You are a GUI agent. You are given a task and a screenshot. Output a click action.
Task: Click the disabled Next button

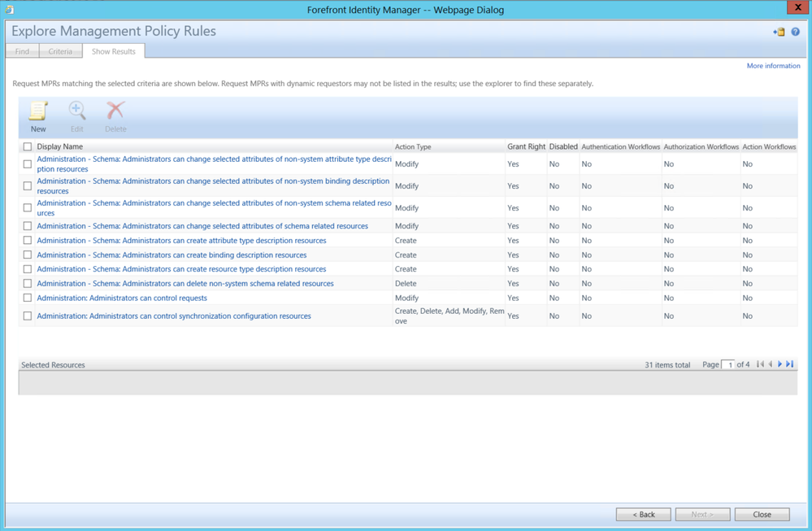(x=703, y=515)
